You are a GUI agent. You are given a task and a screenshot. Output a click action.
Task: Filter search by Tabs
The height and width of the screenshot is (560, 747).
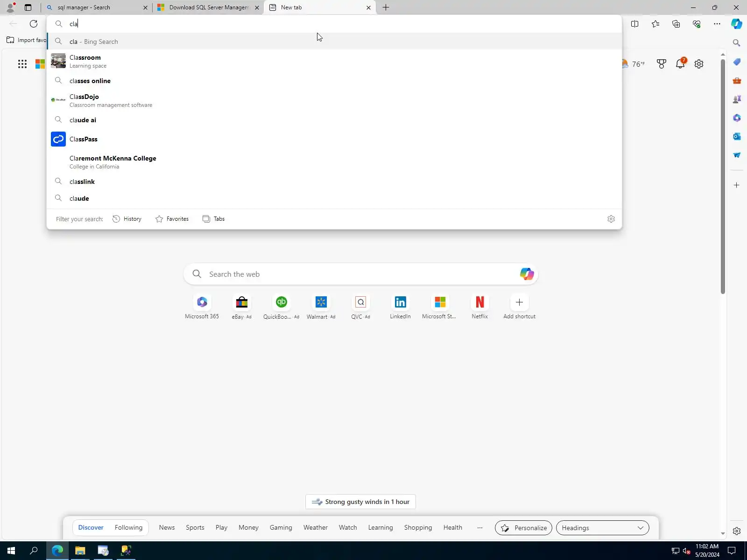point(214,219)
